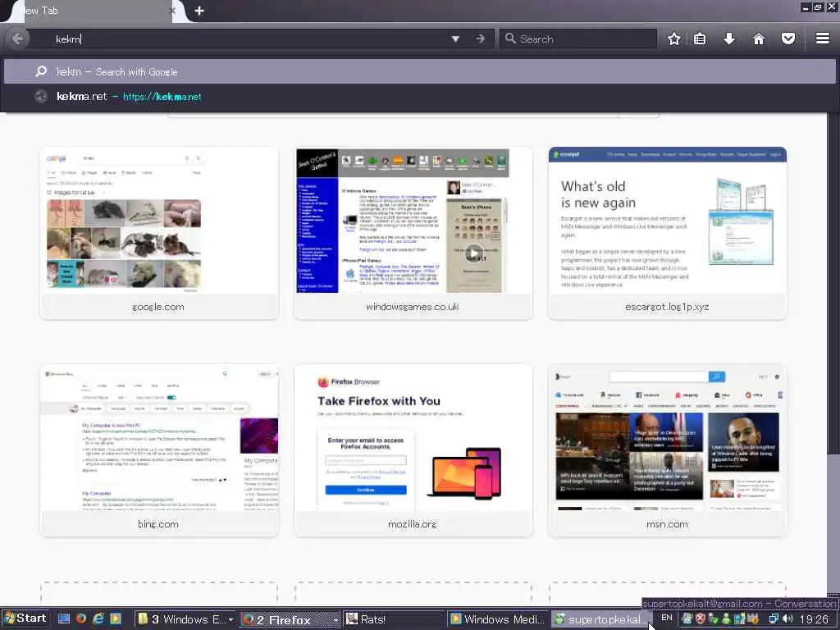Open a new tab with plus button

[199, 11]
